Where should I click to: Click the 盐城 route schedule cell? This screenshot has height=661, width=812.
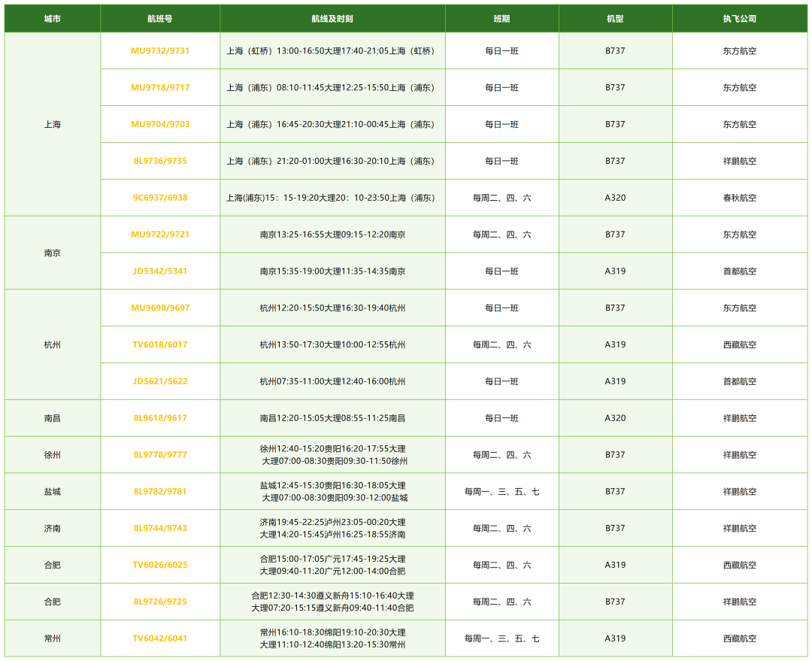pyautogui.click(x=332, y=492)
